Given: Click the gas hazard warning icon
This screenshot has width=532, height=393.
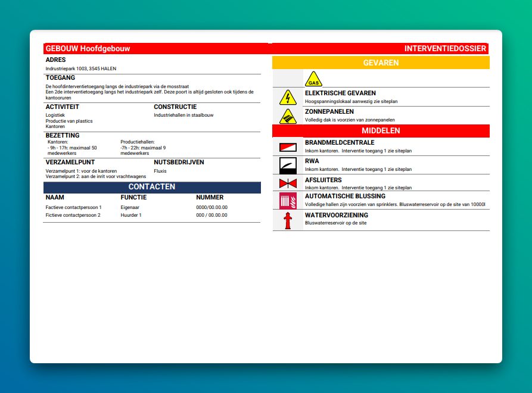Looking at the screenshot, I should coord(313,79).
